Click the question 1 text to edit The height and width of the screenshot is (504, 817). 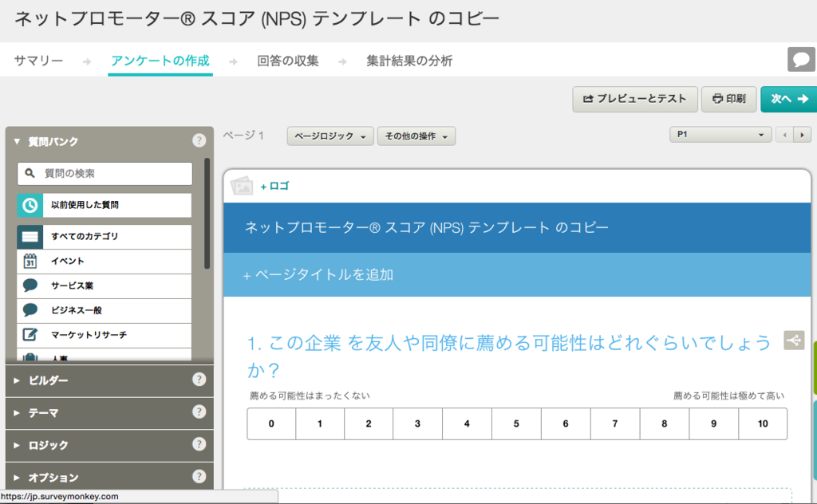pyautogui.click(x=508, y=356)
